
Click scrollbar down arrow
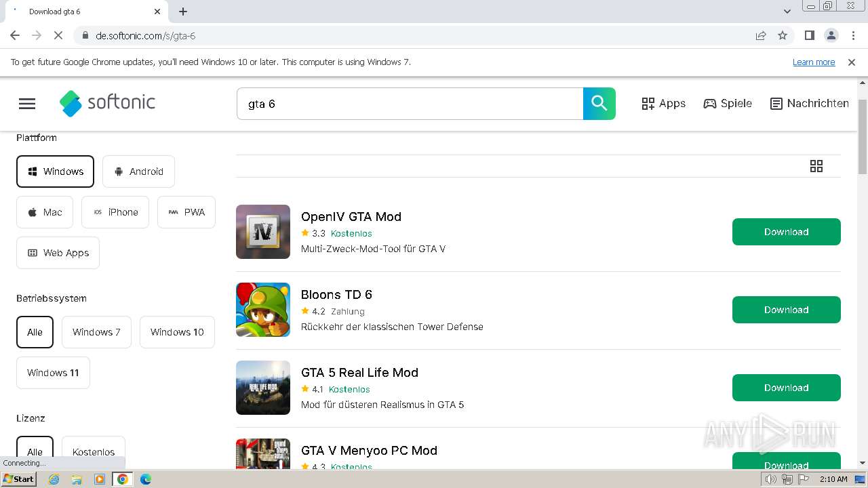pos(863,463)
